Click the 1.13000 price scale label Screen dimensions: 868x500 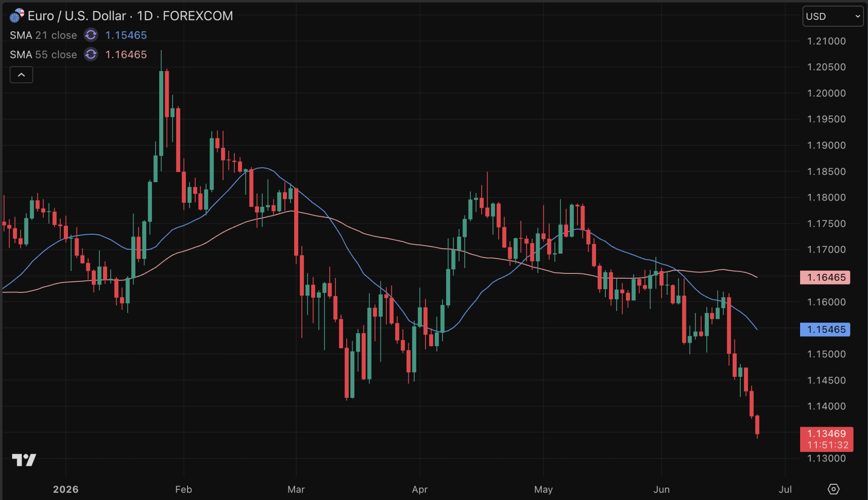[827, 458]
